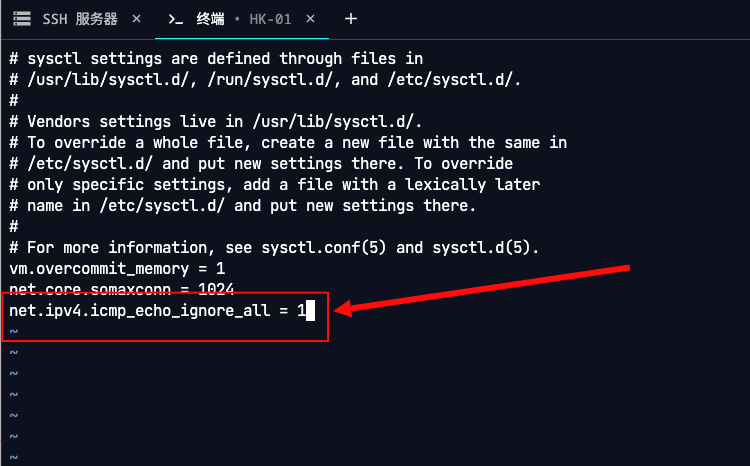Open the SSH 服务器 tab

pos(80,19)
